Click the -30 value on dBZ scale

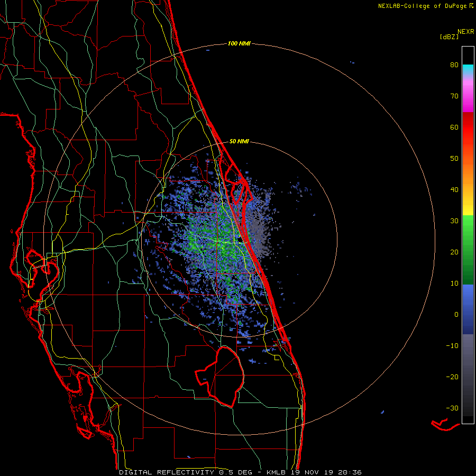coord(452,408)
